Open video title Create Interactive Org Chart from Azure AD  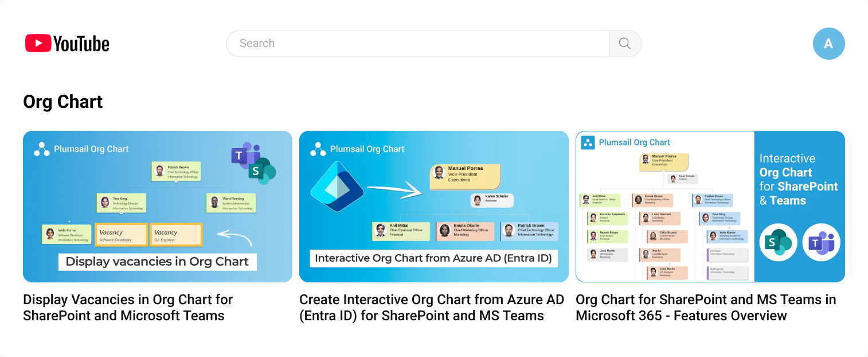click(432, 308)
